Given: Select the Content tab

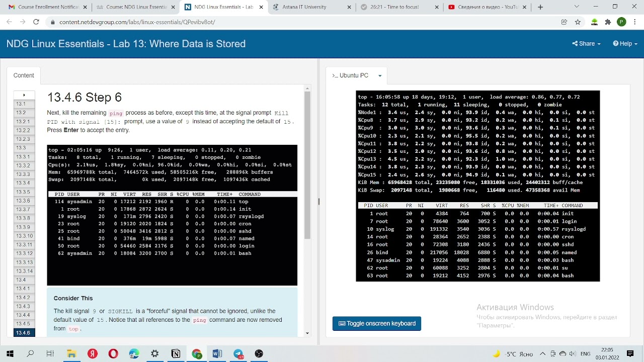Looking at the screenshot, I should pos(24,75).
